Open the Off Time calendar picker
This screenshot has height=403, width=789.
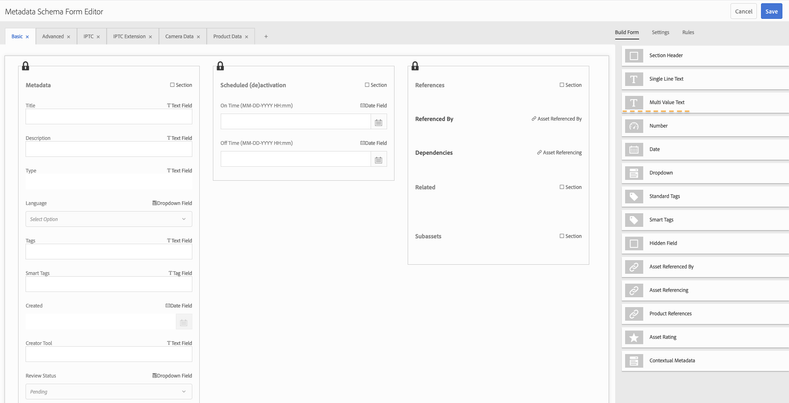tap(379, 159)
